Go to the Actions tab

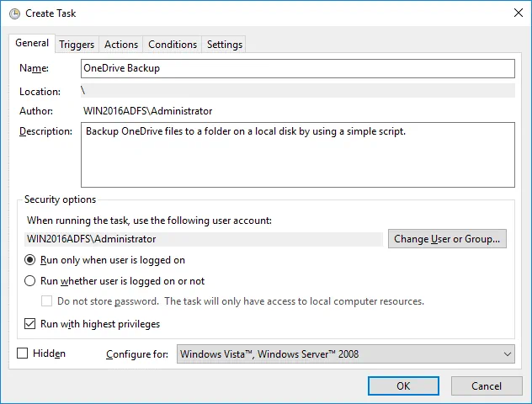click(x=121, y=45)
